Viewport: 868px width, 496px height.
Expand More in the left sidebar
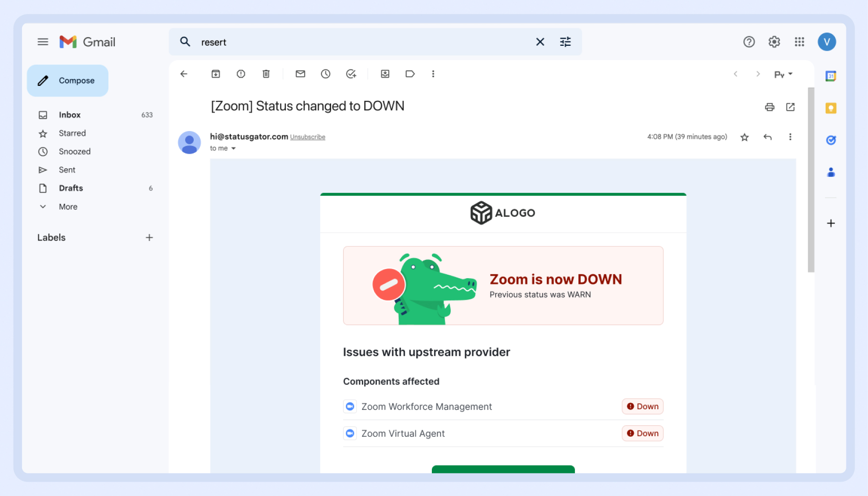(68, 207)
